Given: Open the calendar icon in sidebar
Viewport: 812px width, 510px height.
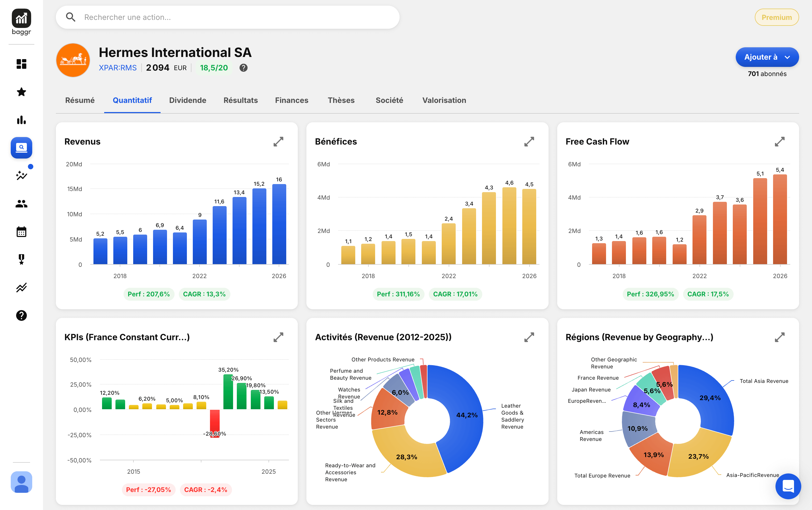Looking at the screenshot, I should (x=21, y=232).
